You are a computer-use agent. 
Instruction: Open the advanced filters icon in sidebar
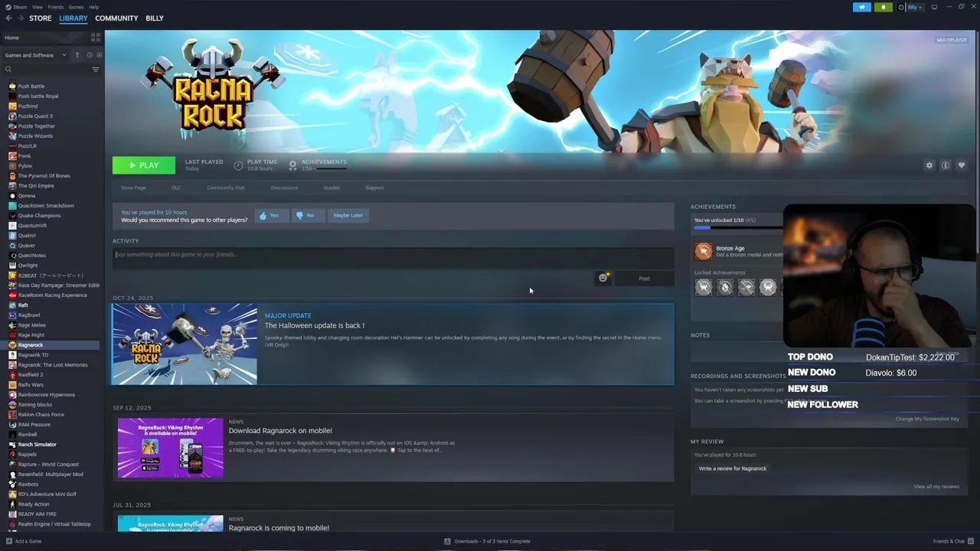(x=96, y=70)
